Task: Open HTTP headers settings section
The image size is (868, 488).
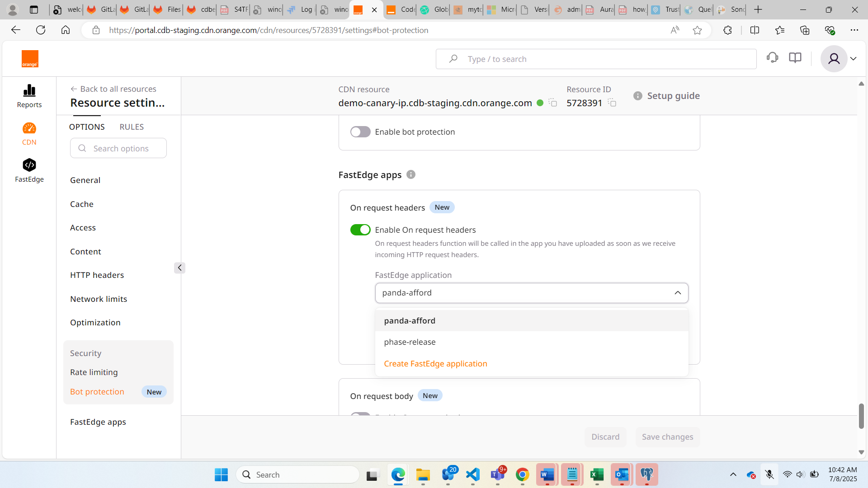Action: point(97,275)
